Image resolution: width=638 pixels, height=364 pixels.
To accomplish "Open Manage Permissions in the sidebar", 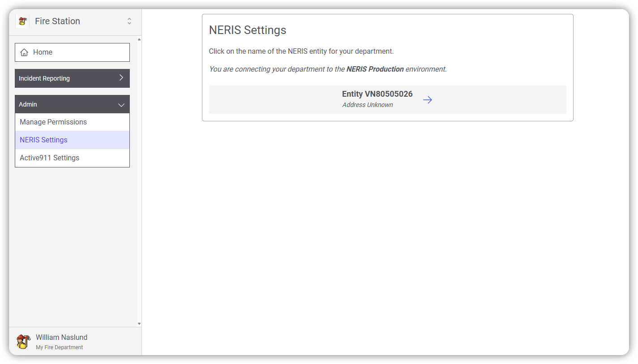I will click(x=53, y=122).
